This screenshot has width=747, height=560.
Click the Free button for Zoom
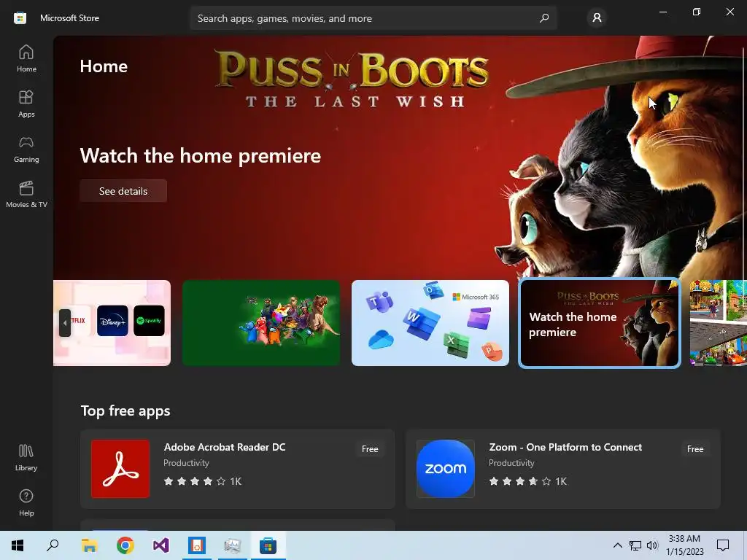click(x=695, y=449)
